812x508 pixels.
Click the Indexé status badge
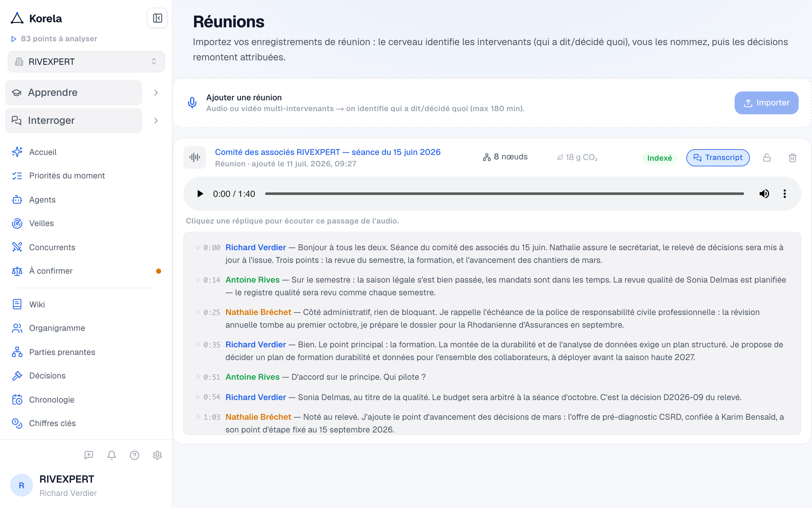tap(659, 158)
